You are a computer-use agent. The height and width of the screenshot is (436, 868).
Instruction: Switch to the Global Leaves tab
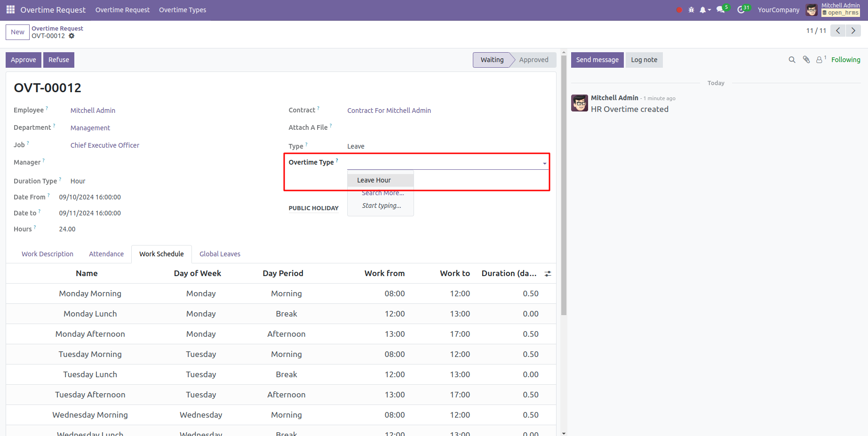[220, 254]
